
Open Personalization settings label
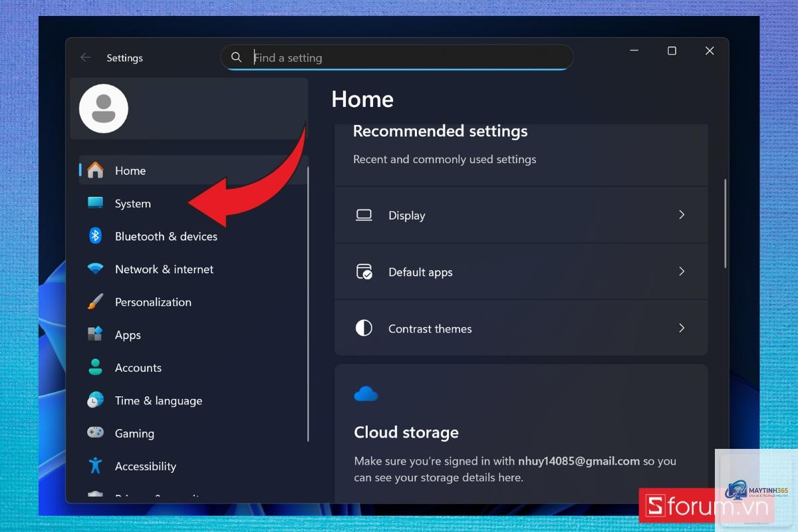[x=153, y=302]
